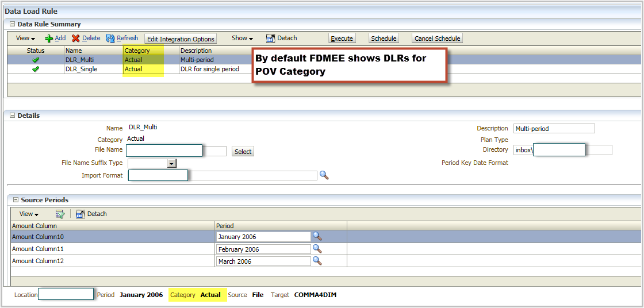
Task: Open the Show dropdown menu
Action: tap(242, 38)
